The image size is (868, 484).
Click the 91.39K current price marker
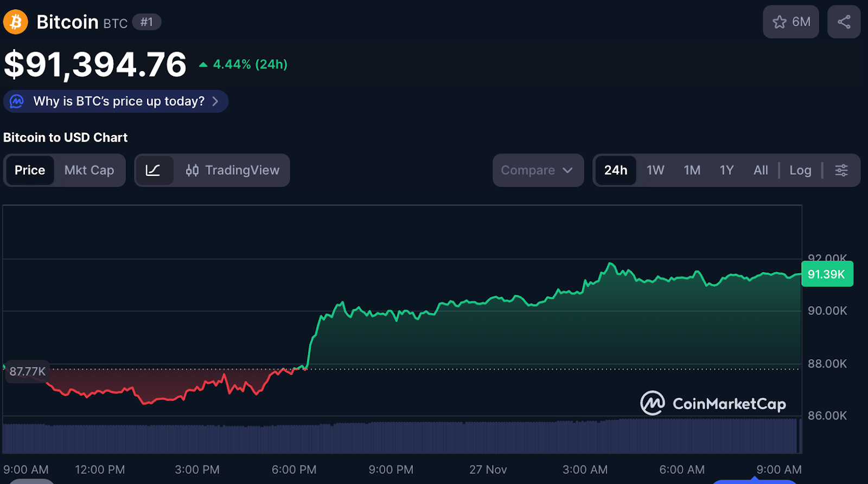click(826, 274)
